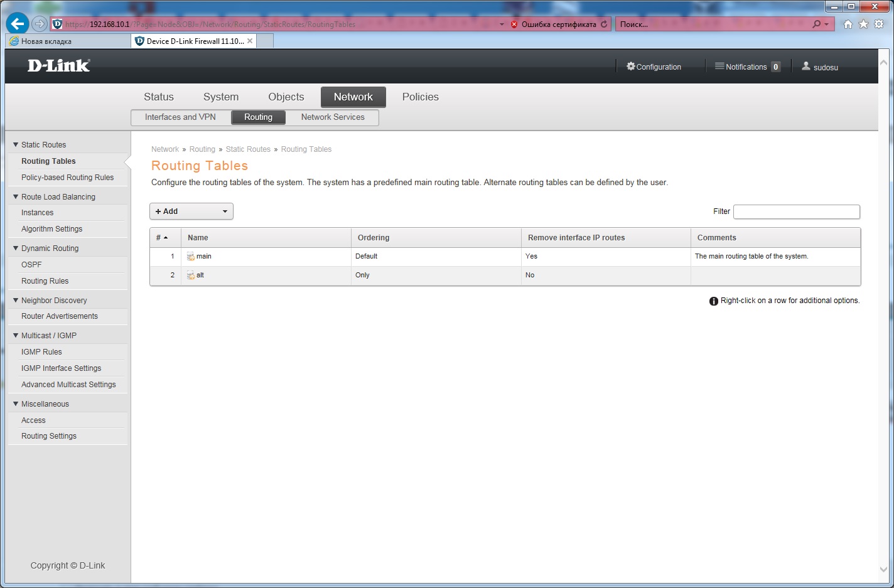
Task: Go back with the browser back arrow
Action: click(18, 24)
